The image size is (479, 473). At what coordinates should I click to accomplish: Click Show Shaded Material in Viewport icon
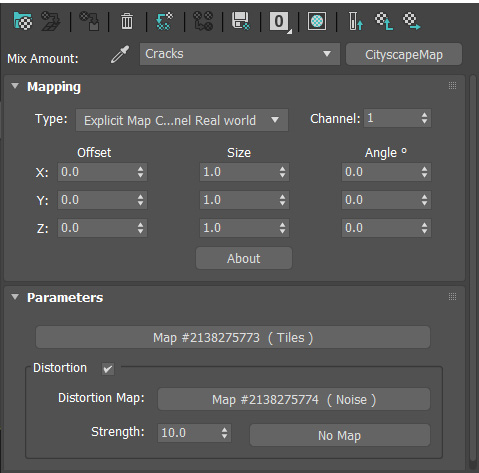pyautogui.click(x=317, y=21)
